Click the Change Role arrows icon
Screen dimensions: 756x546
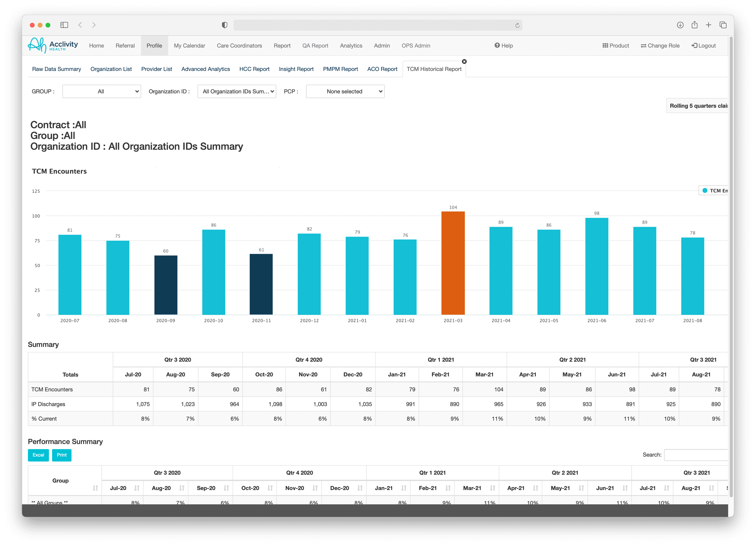(644, 45)
